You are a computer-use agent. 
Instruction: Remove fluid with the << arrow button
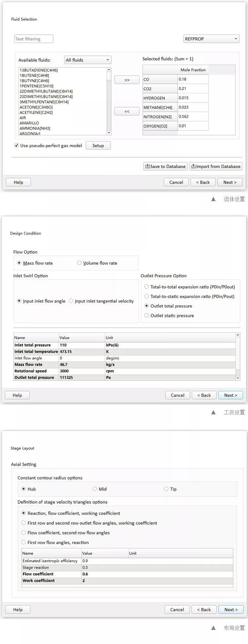[127, 111]
